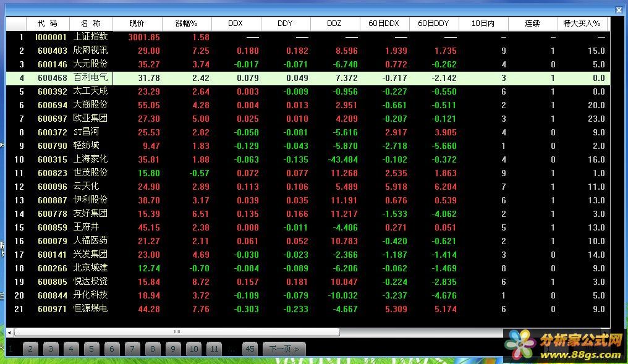Click DDZ value -43.484

[343, 160]
